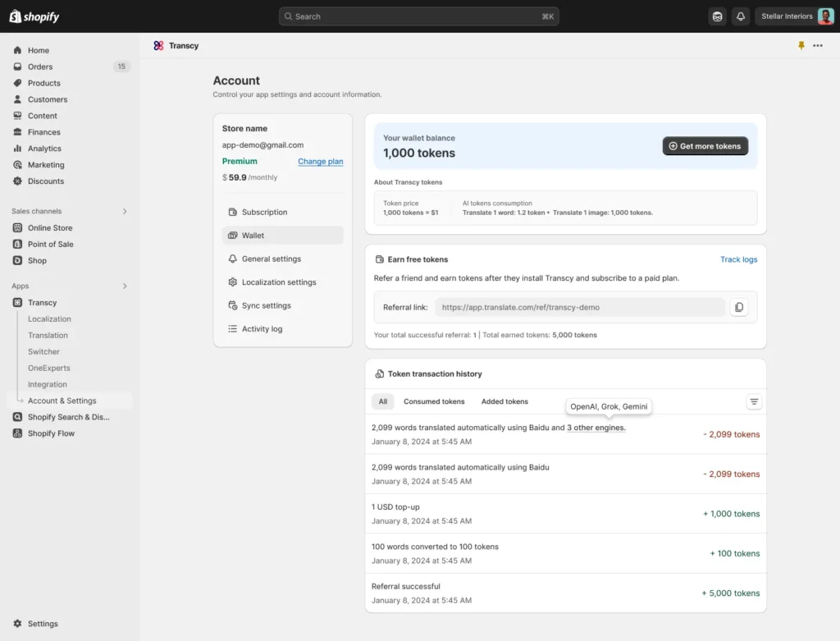Viewport: 840px width, 641px height.
Task: Expand the Sales channels section
Action: [x=125, y=211]
